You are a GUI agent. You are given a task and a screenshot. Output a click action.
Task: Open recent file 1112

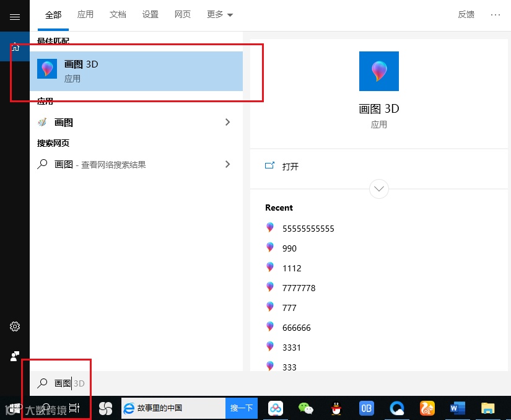pyautogui.click(x=292, y=268)
